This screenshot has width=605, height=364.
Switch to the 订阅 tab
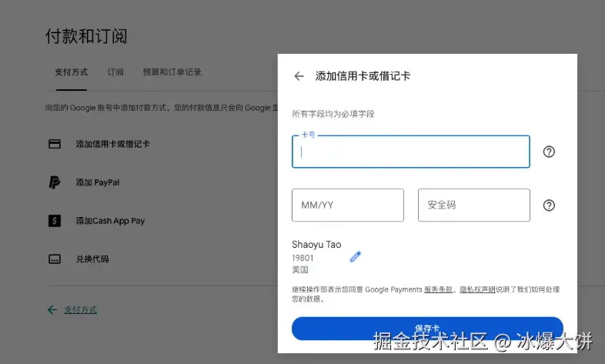point(115,72)
